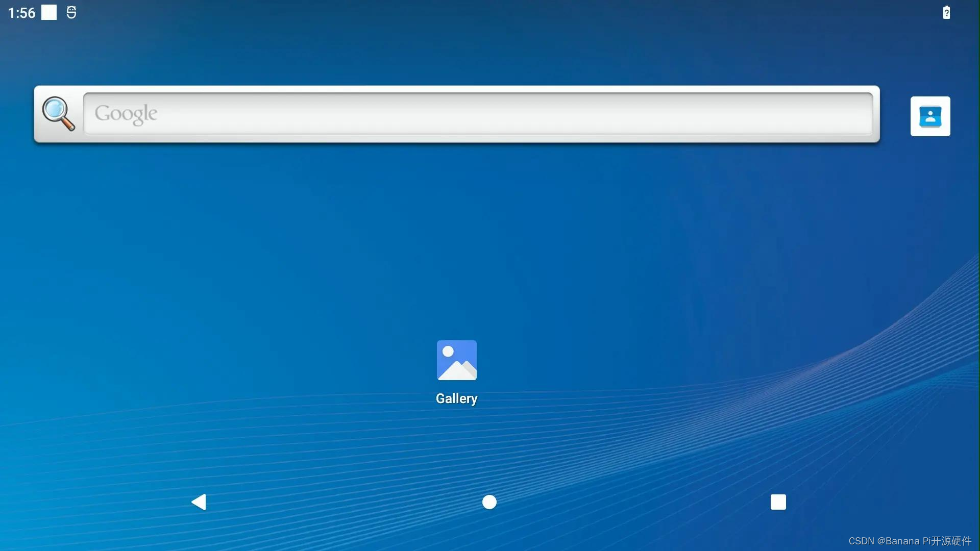Click the battery status icon

(946, 12)
